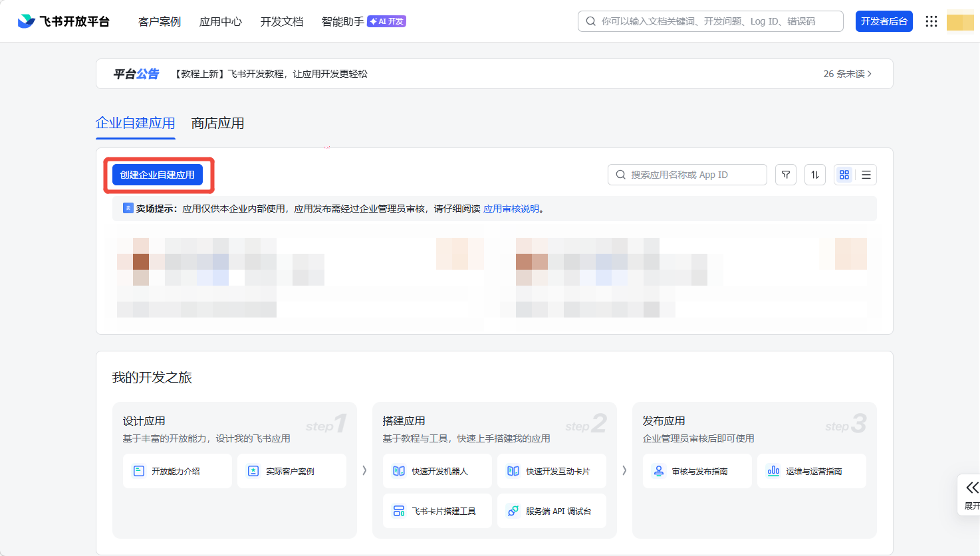The height and width of the screenshot is (556, 980).
Task: Click the user avatar at top right
Action: (x=960, y=21)
